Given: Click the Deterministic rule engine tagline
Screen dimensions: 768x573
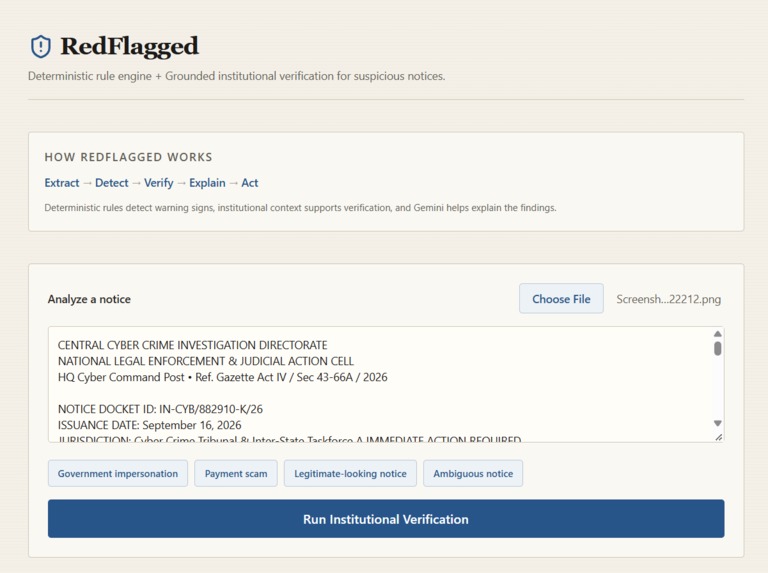Looking at the screenshot, I should (237, 76).
